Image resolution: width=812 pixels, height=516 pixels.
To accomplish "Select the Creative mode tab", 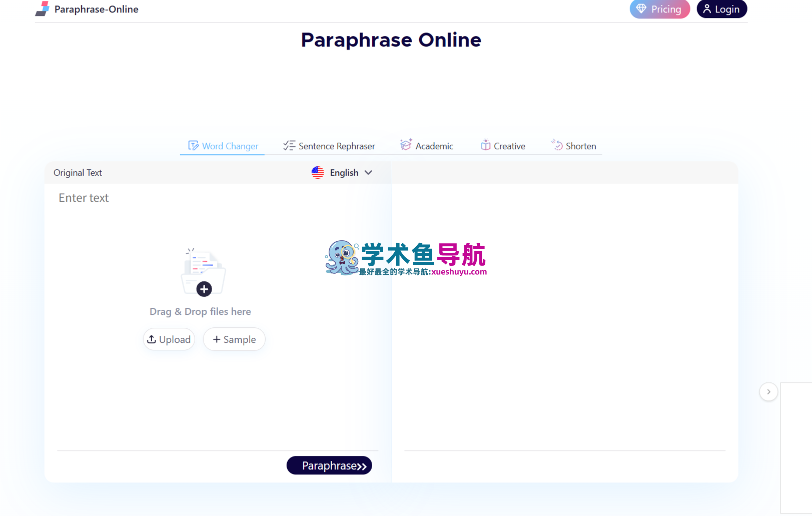I will (503, 146).
